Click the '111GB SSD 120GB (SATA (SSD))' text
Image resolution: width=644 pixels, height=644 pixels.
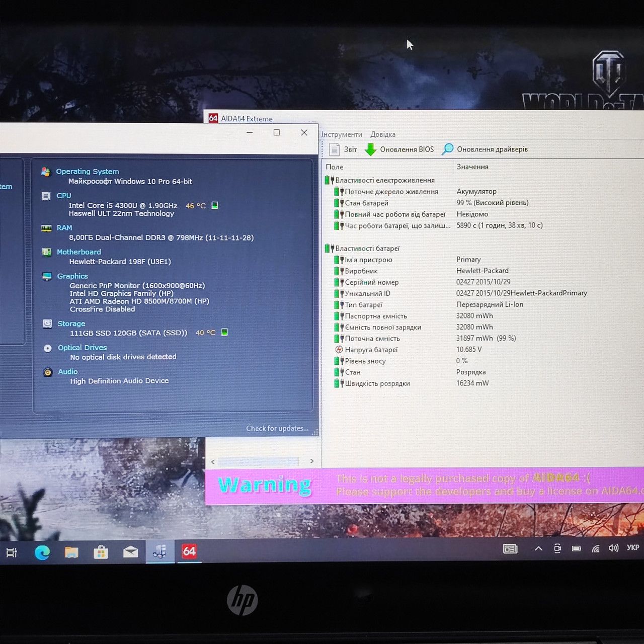point(128,333)
